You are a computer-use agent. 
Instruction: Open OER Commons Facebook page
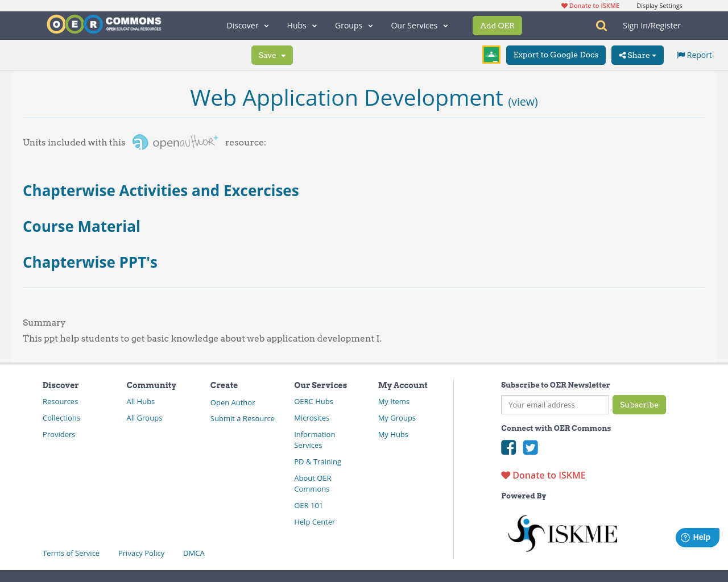tap(508, 447)
